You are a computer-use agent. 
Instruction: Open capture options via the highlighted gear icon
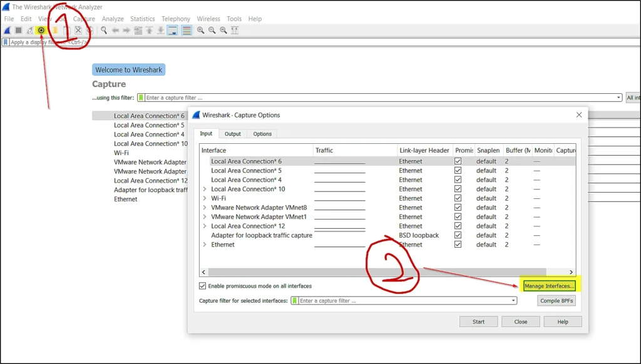click(41, 30)
